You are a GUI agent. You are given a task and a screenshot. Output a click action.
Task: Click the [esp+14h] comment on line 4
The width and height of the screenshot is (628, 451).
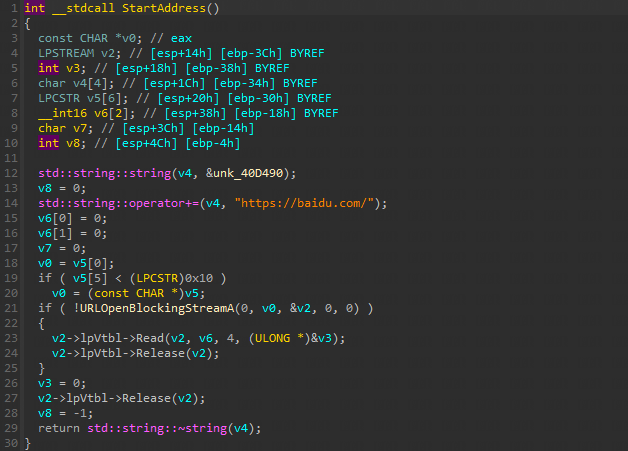[181, 53]
